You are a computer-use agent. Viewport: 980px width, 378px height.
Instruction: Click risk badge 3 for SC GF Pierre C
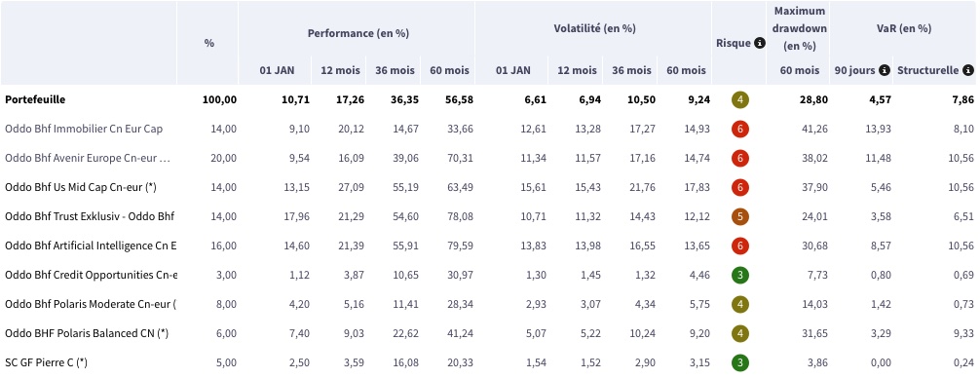740,362
